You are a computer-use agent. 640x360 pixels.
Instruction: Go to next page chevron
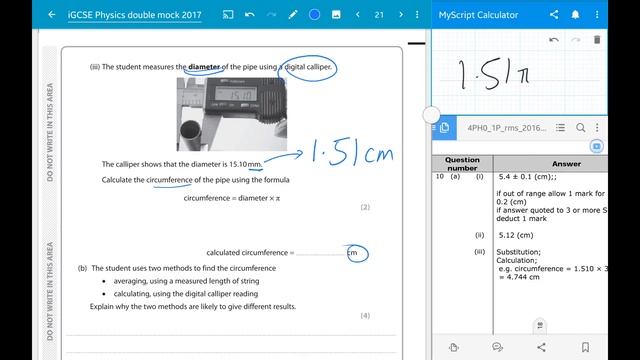(401, 15)
